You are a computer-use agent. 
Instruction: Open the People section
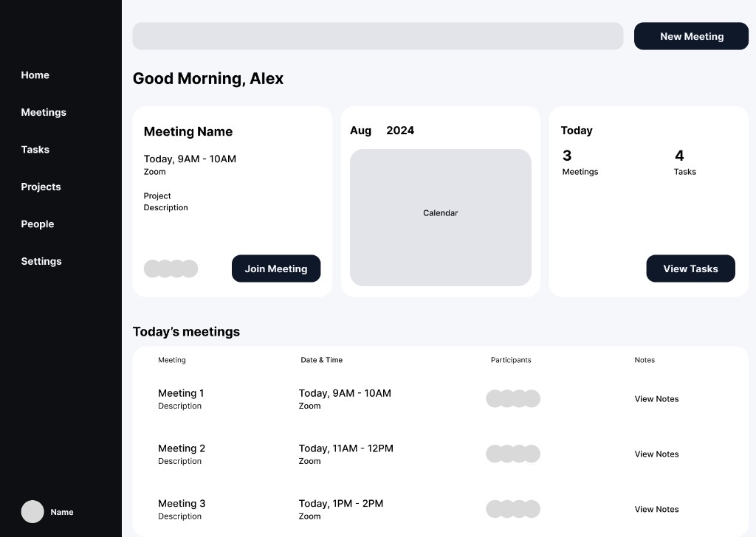click(37, 224)
